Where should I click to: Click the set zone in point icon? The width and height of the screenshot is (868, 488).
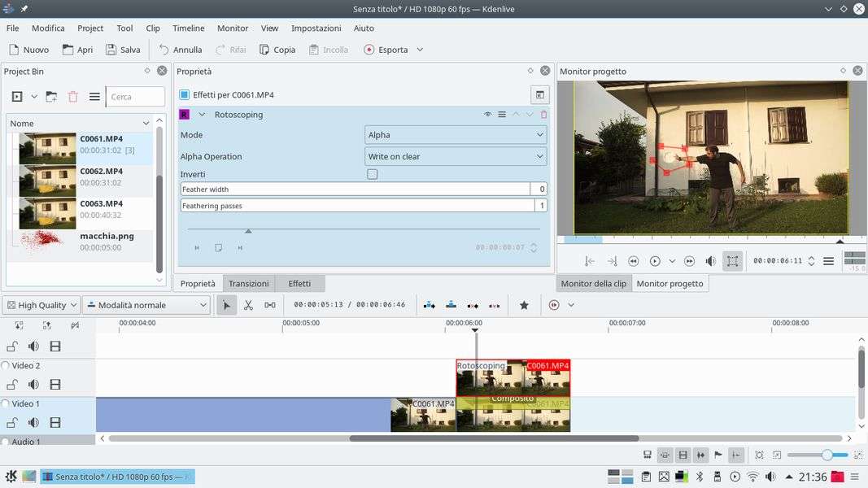pyautogui.click(x=590, y=261)
